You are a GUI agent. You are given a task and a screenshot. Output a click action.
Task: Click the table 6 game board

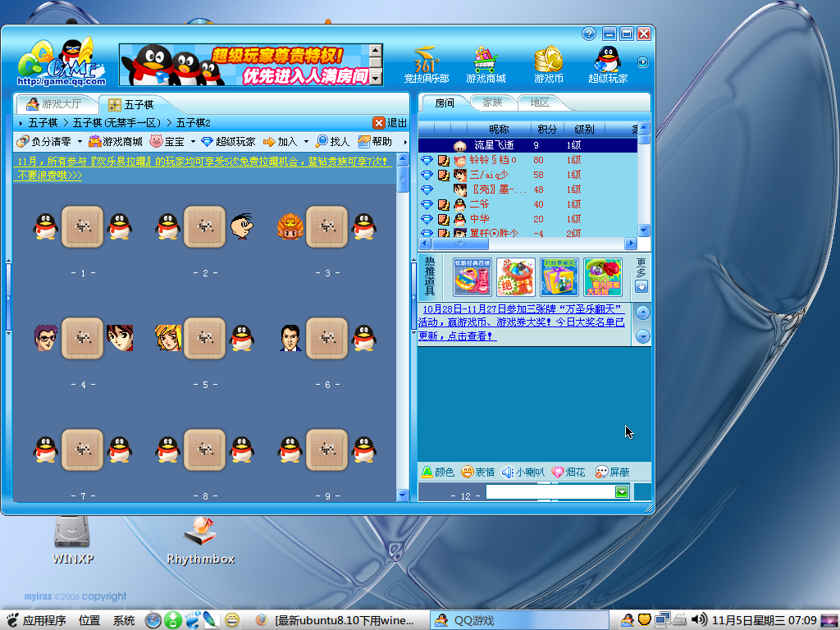click(x=326, y=338)
